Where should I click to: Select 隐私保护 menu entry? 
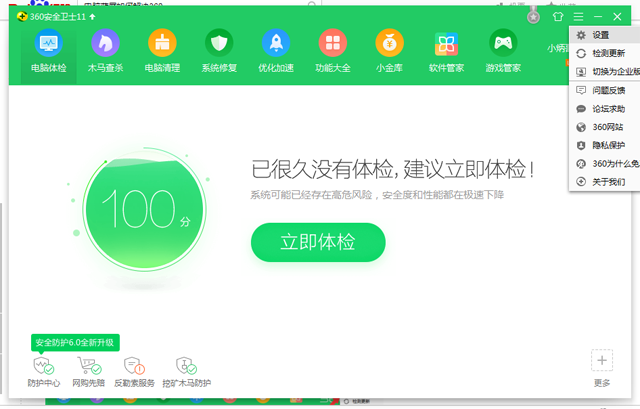(x=604, y=145)
